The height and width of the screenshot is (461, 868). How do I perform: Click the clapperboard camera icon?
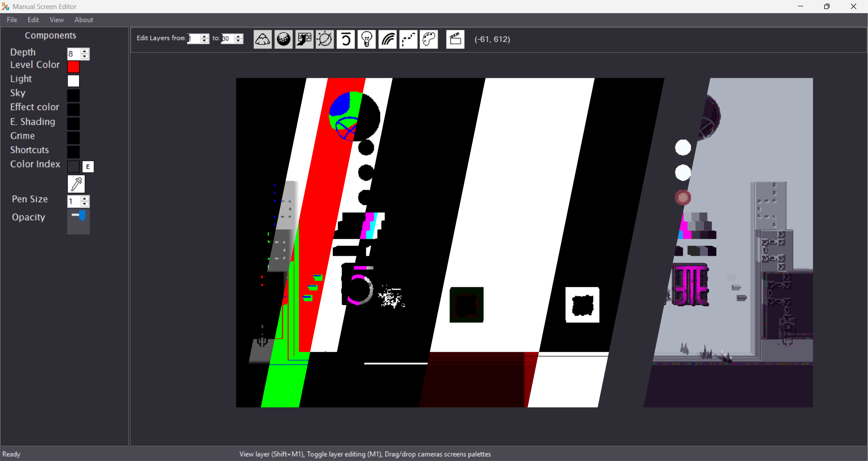455,39
